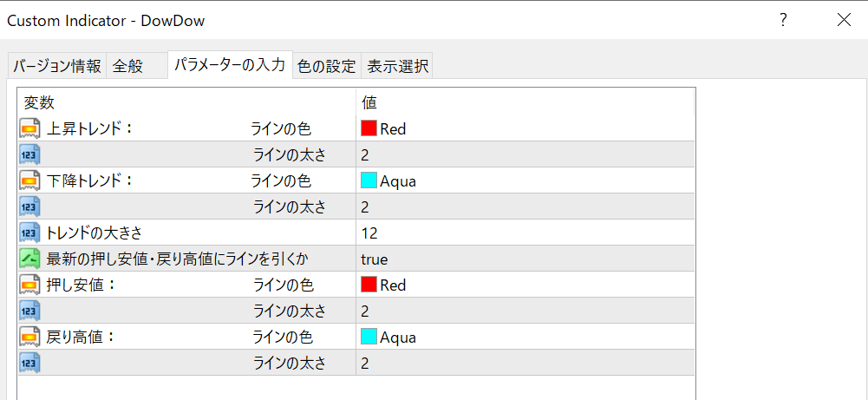Toggle the true value for 最新の押し安値・戻り高値

coord(375,259)
